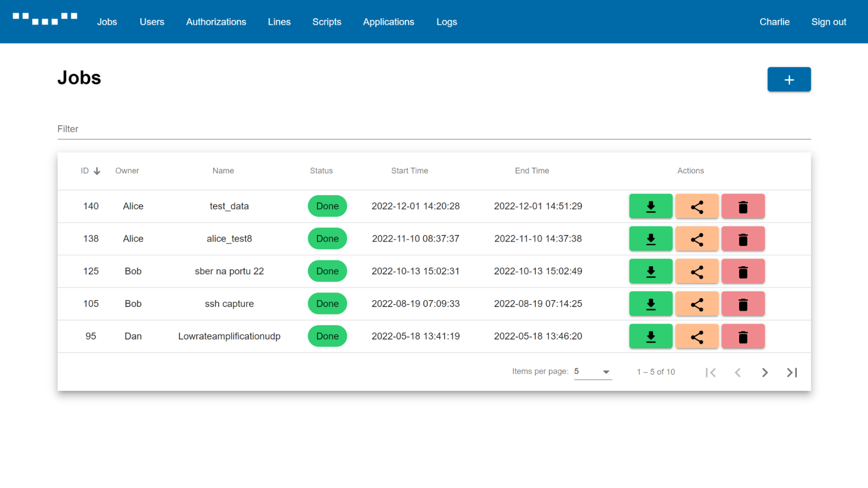Go to the next page of jobs

(x=765, y=372)
